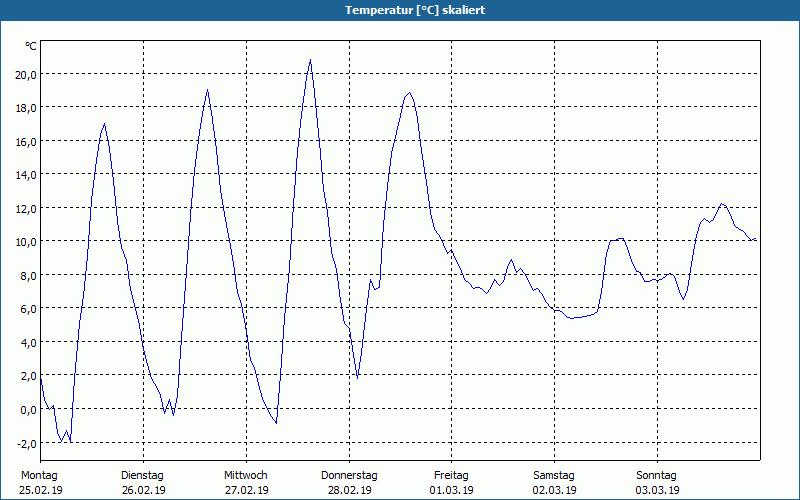This screenshot has width=800, height=500.
Task: Select the Donnerstag day label
Action: pyautogui.click(x=349, y=476)
